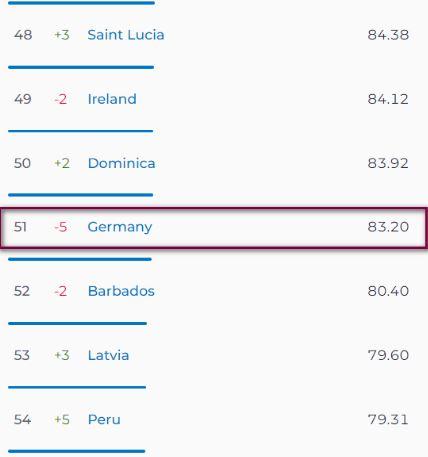Click Barbados's score 80.40
This screenshot has width=428, height=457.
click(x=388, y=291)
